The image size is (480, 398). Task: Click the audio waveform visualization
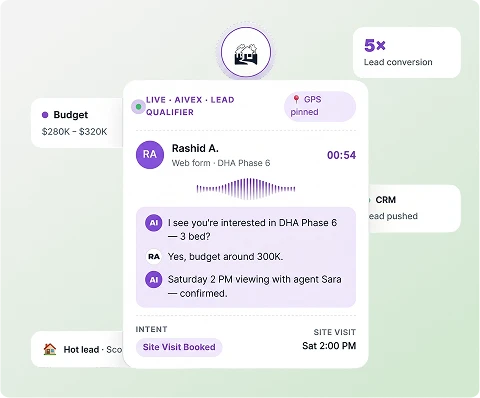click(246, 189)
